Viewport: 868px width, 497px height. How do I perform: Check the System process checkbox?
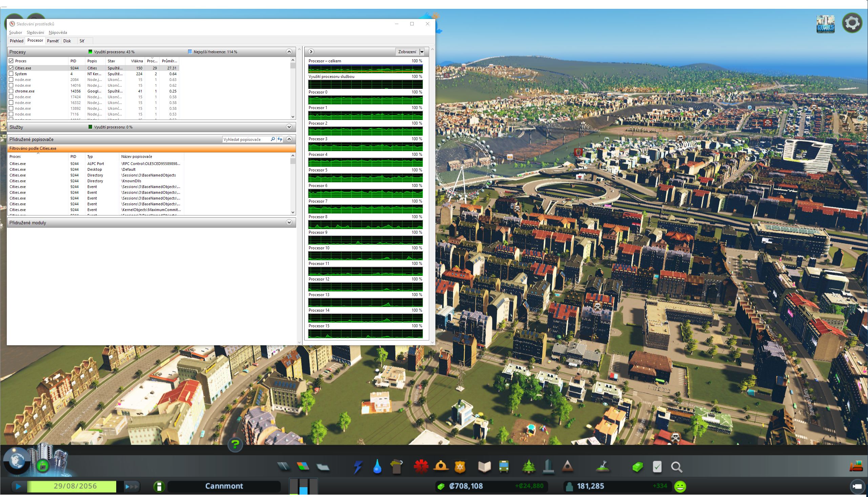11,74
